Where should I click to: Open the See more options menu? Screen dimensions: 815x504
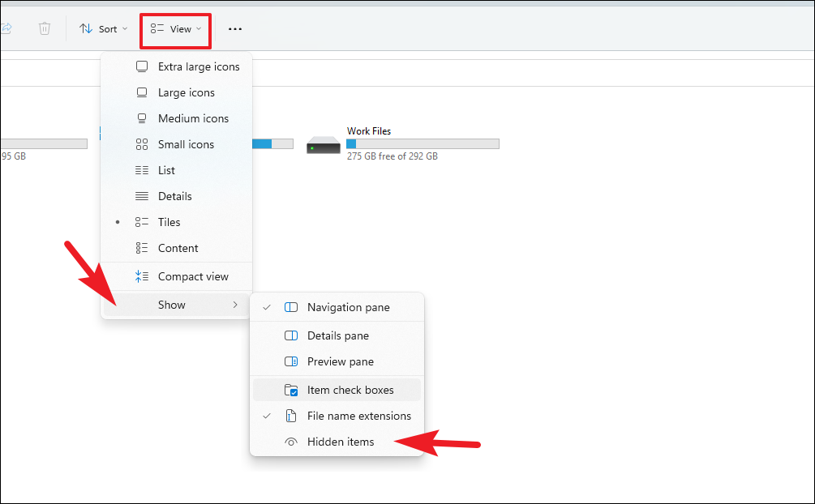(235, 28)
